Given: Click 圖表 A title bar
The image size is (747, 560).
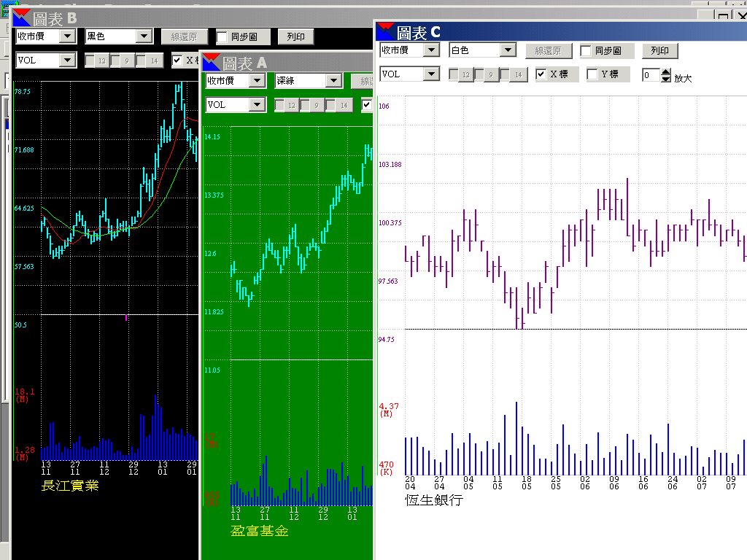Looking at the screenshot, I should pyautogui.click(x=287, y=63).
